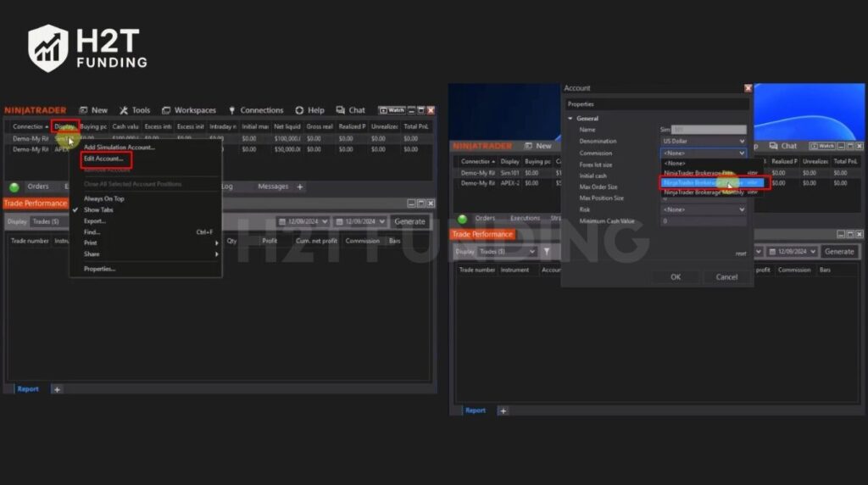868x485 pixels.
Task: Select highlighted NinjaTrader Brokerage commission option
Action: 712,182
